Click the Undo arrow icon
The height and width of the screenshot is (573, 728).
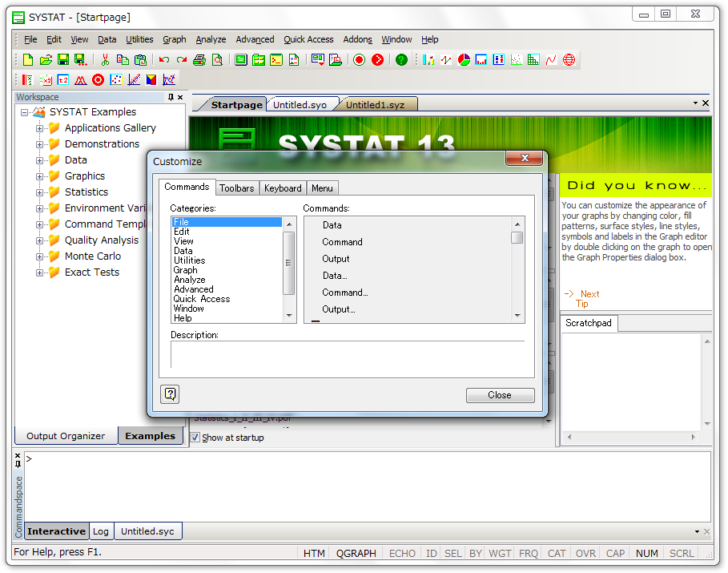click(x=164, y=60)
